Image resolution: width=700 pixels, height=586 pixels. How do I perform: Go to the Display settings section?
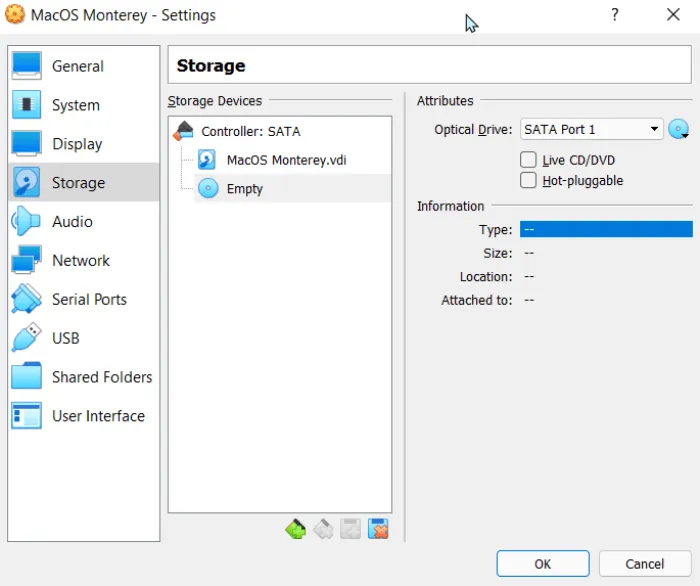77,144
